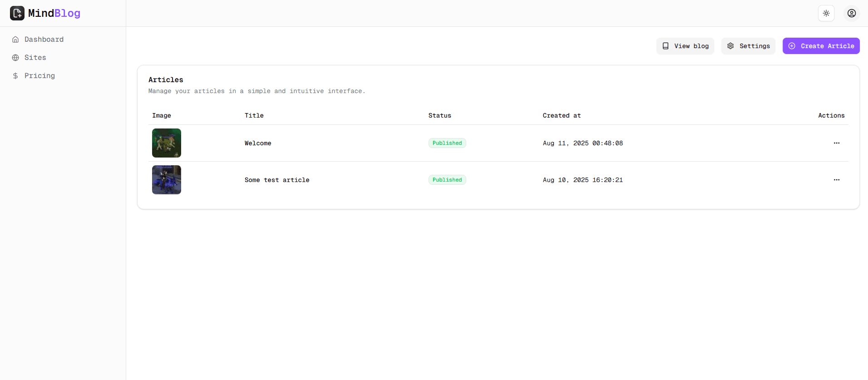Screen dimensions: 868x380
Task: Expand actions menu for Some test article
Action: pyautogui.click(x=836, y=180)
